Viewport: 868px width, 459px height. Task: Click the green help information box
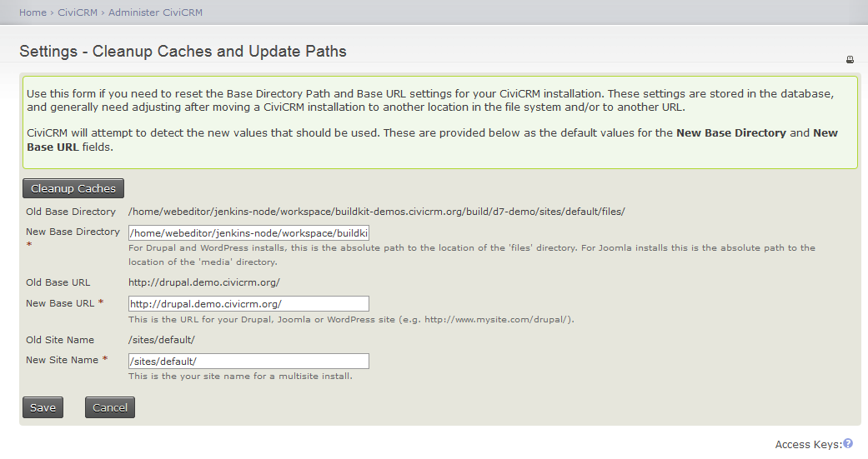tap(439, 122)
